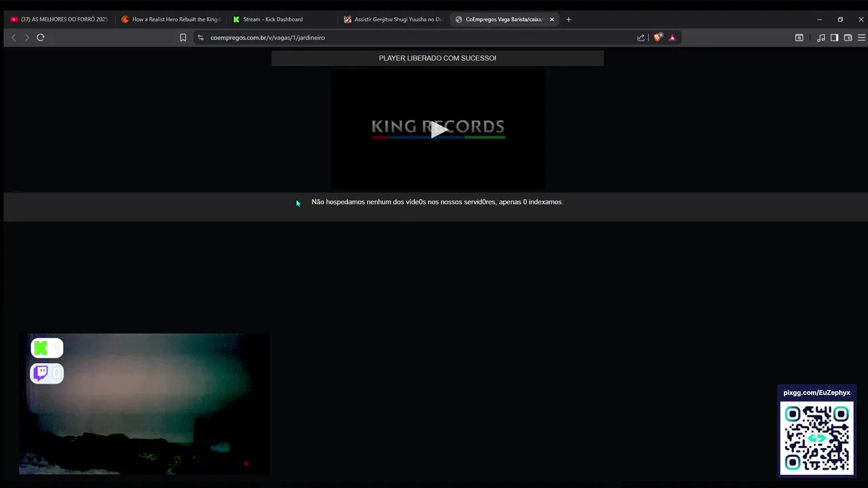The height and width of the screenshot is (488, 868).
Task: Click the Kick viewer count badge
Action: [47, 348]
